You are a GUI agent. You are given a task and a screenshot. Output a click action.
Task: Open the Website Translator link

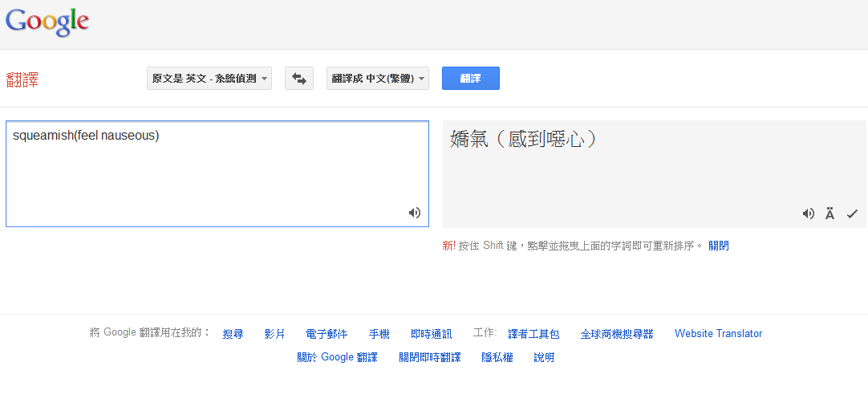[719, 334]
